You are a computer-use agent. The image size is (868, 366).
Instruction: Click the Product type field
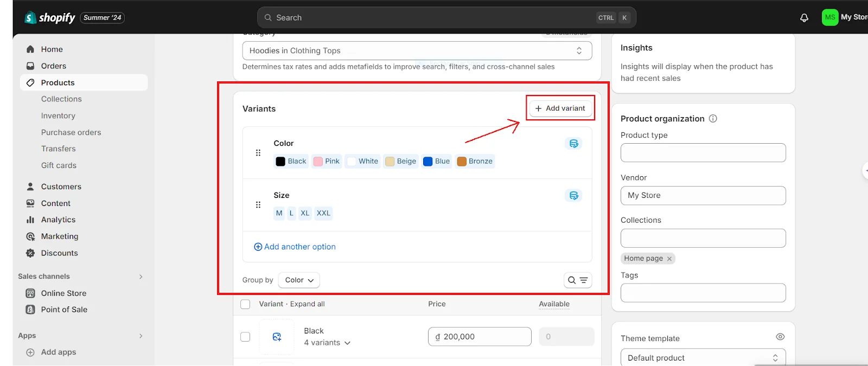703,152
